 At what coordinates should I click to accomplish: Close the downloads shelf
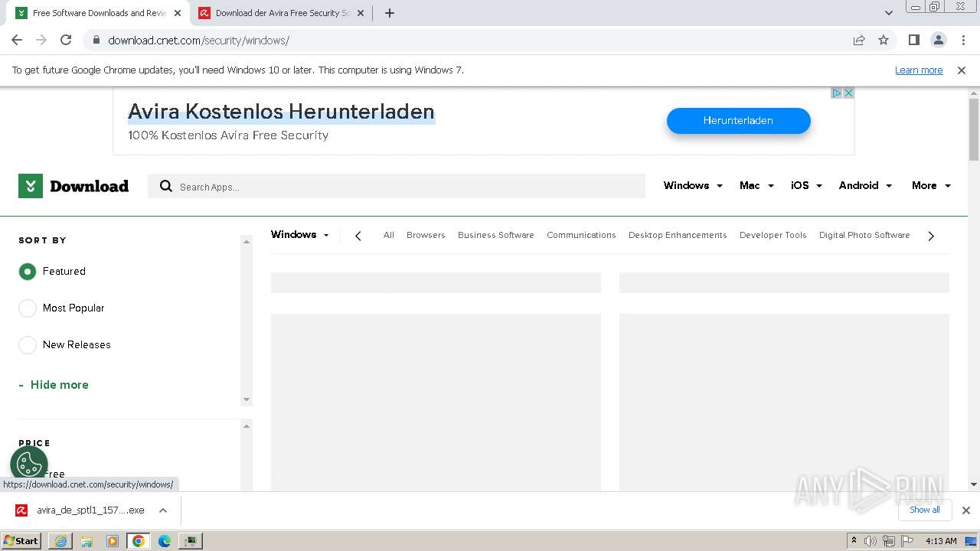click(966, 510)
